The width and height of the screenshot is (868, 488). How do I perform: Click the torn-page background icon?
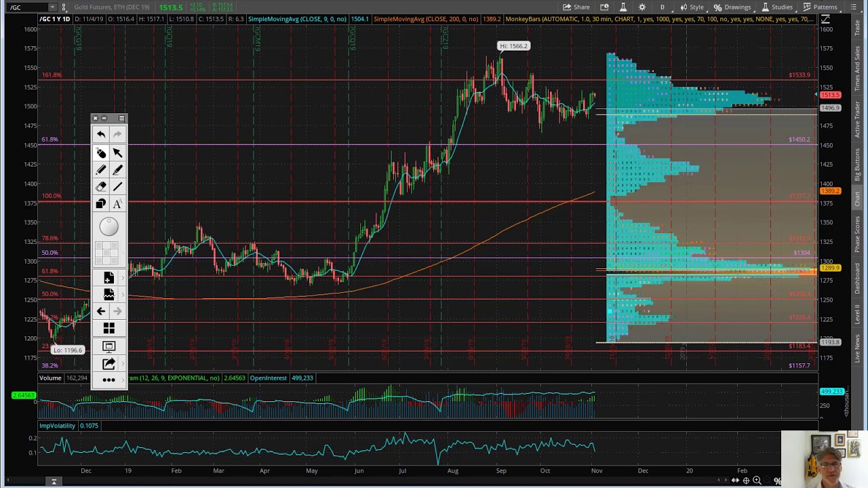(108, 294)
